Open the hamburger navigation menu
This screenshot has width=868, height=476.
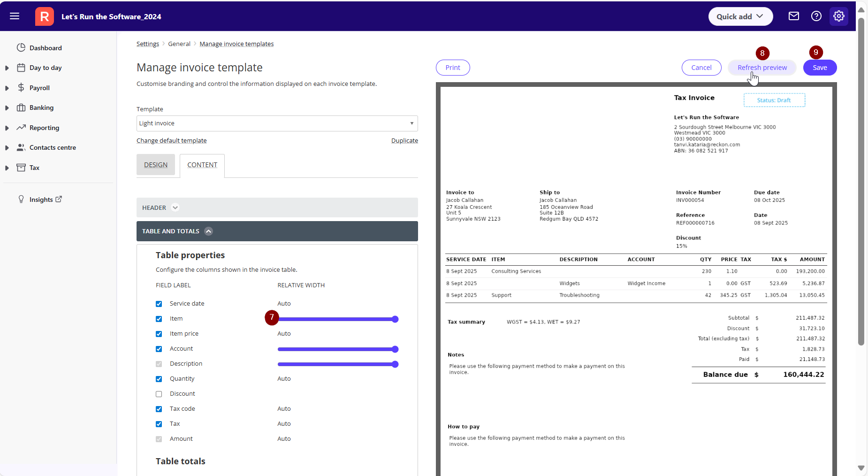click(x=15, y=16)
